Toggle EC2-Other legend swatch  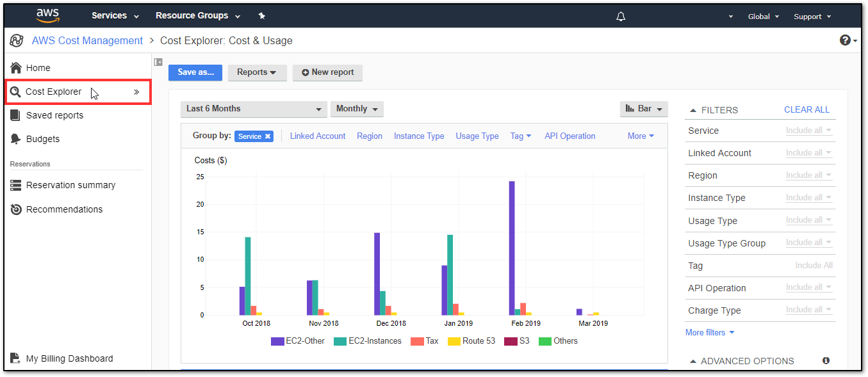277,341
